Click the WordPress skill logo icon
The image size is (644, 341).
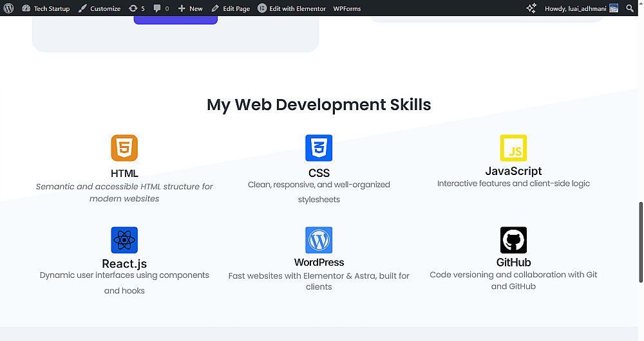click(x=319, y=240)
